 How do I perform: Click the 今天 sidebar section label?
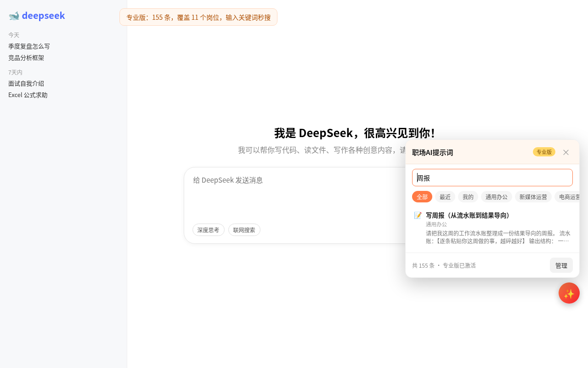tap(14, 35)
